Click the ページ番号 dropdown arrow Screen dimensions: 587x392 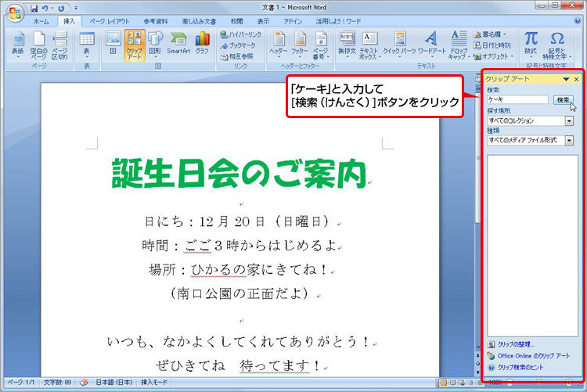(x=328, y=57)
